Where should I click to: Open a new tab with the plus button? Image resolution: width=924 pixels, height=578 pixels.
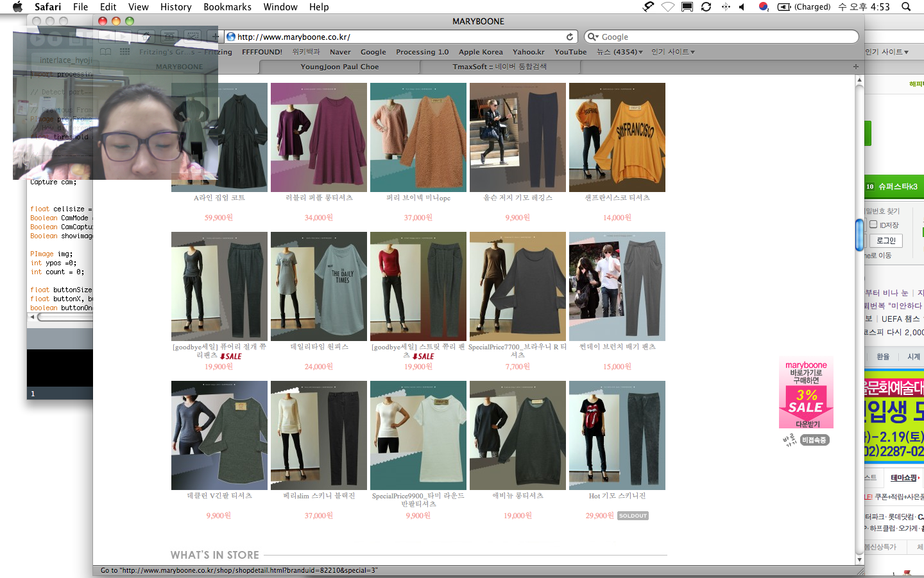(855, 67)
